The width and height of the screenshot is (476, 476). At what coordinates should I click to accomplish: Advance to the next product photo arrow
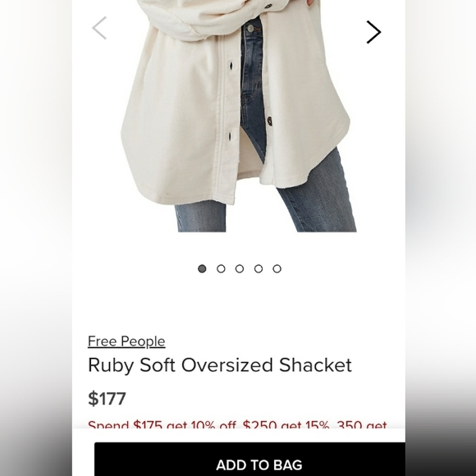coord(373,32)
